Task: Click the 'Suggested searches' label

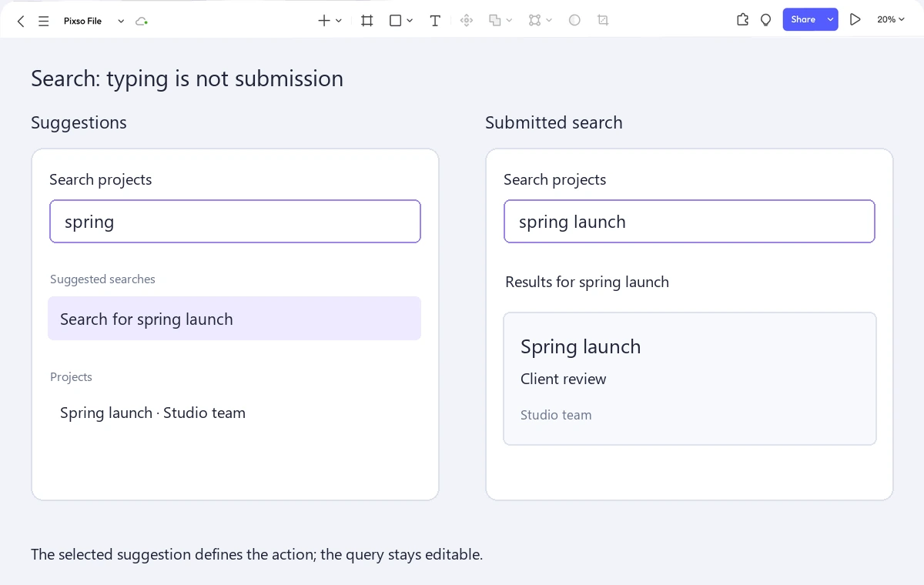Action: click(102, 279)
